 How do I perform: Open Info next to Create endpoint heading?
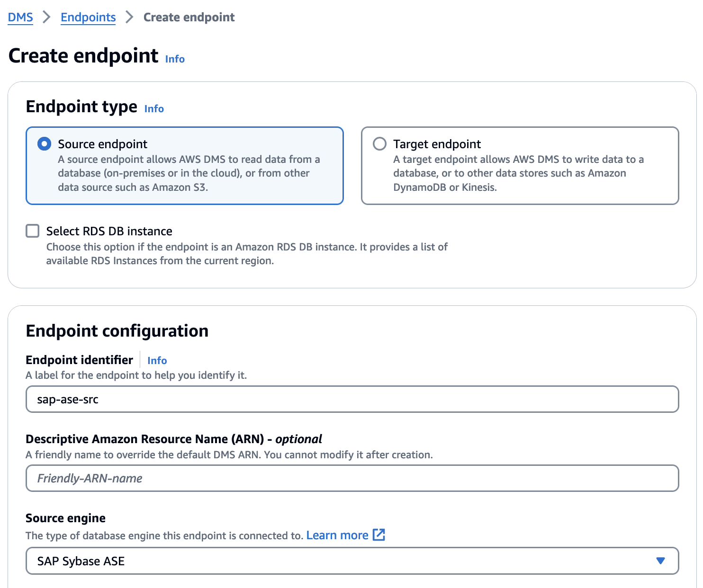tap(175, 59)
